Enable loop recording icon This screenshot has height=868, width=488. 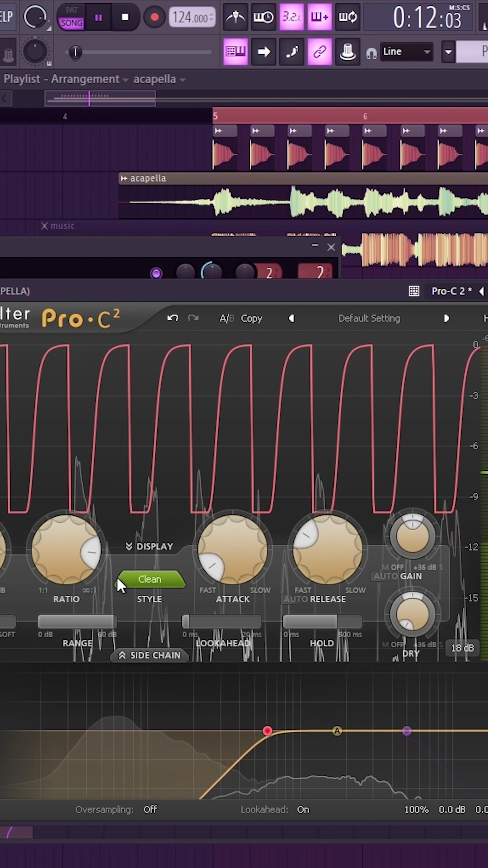coord(347,17)
